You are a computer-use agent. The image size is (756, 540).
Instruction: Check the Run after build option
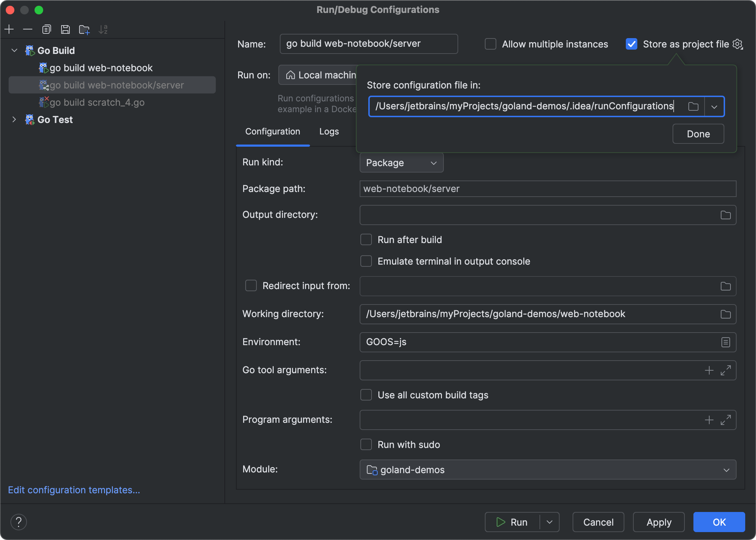tap(366, 239)
